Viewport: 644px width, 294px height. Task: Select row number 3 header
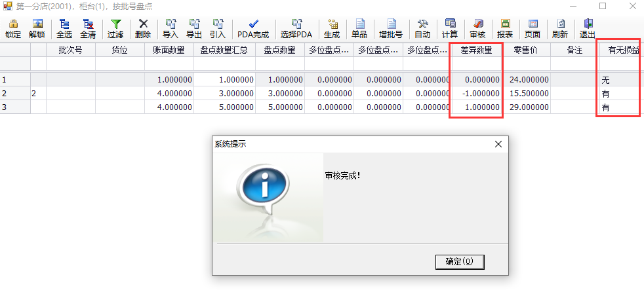15,107
